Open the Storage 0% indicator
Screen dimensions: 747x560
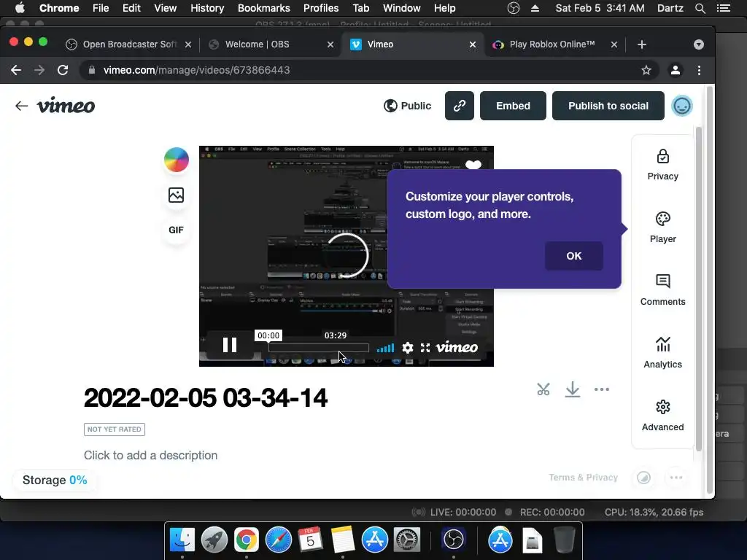tap(55, 480)
